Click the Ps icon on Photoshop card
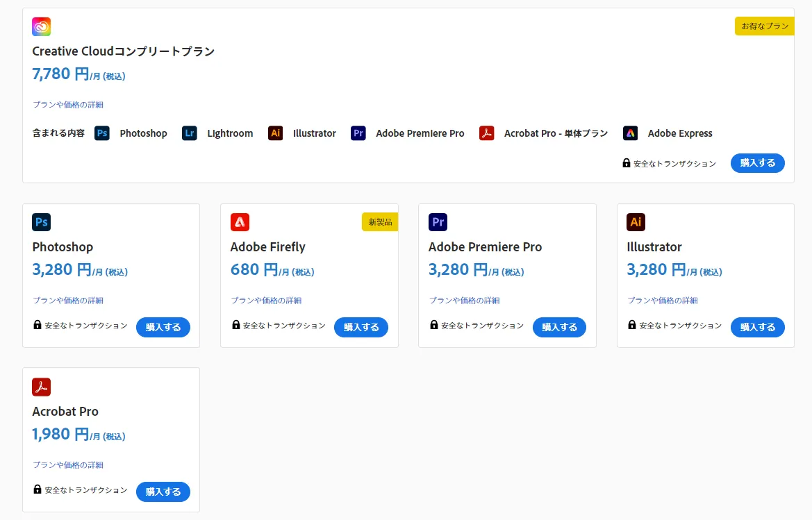The width and height of the screenshot is (812, 520). pos(42,222)
